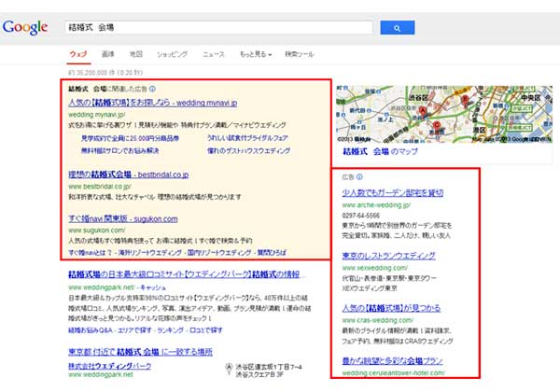Open the 東京のレストランウエディング ad
The width and height of the screenshot is (560, 392).
click(x=388, y=256)
